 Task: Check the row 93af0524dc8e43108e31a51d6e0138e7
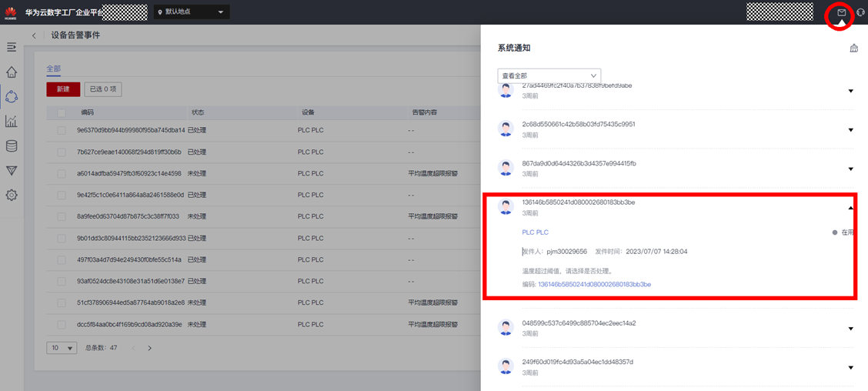pos(62,282)
